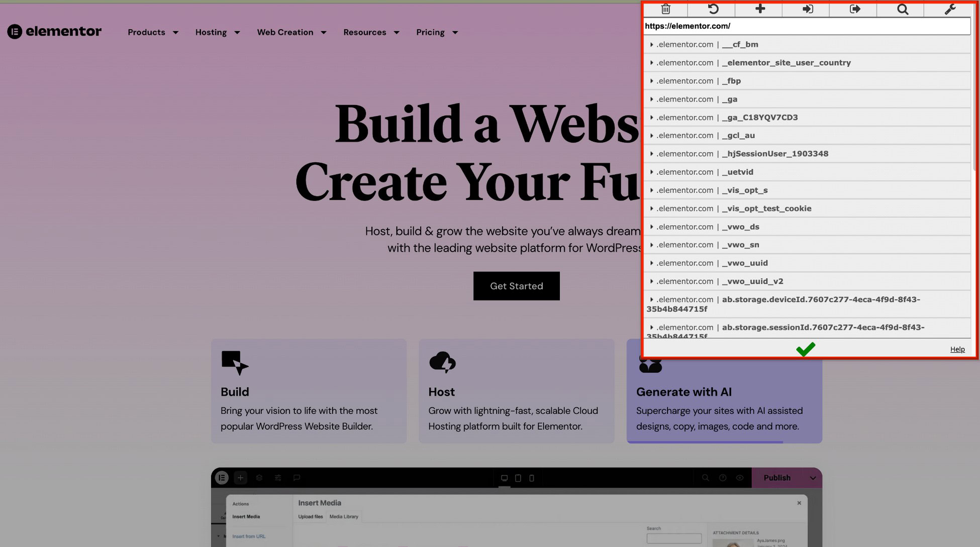Open the Resources menu
This screenshot has width=980, height=547.
click(x=371, y=32)
